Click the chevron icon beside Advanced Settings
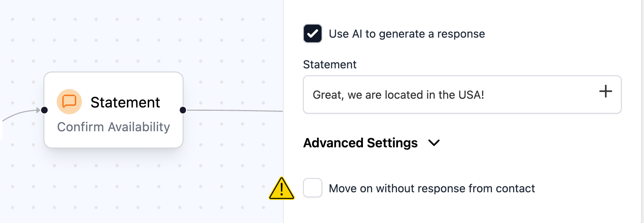 coord(435,144)
